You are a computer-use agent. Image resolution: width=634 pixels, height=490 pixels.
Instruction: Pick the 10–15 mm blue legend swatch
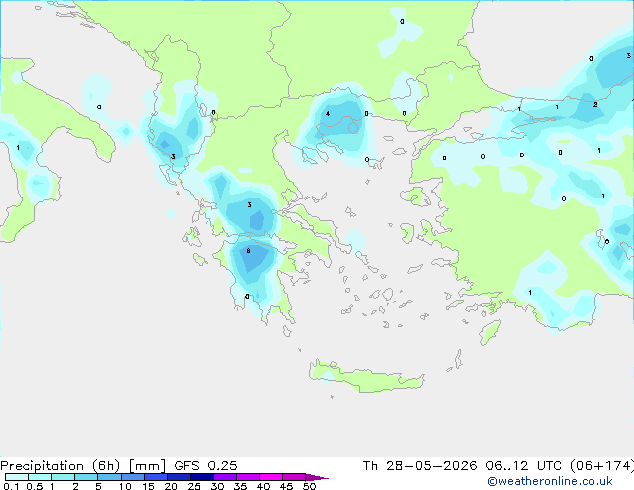click(132, 477)
